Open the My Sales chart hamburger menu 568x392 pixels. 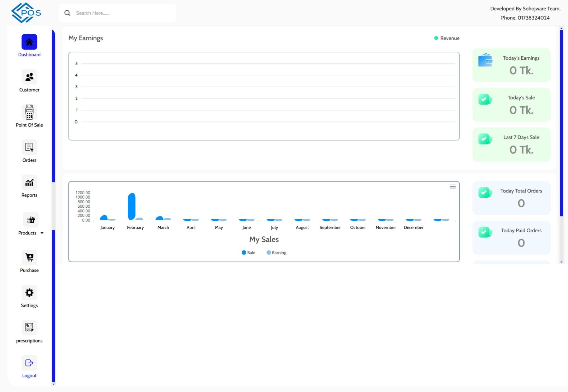coord(453,187)
